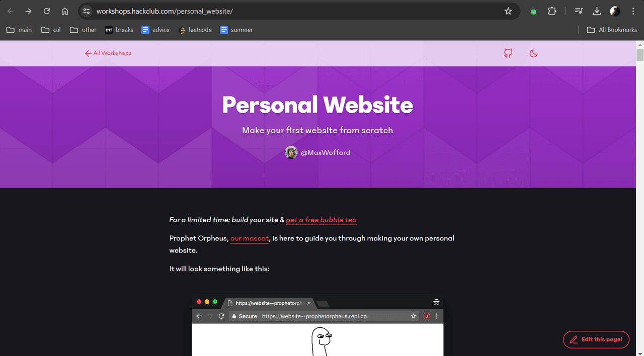Open the Downloads icon in the toolbar
Viewport: 644px width, 356px height.
(x=597, y=11)
